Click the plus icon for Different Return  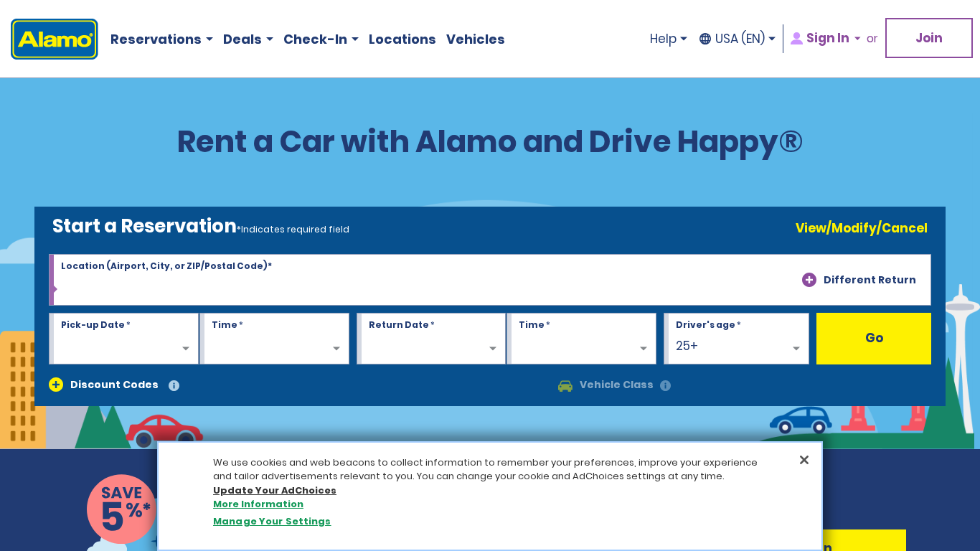click(x=809, y=280)
